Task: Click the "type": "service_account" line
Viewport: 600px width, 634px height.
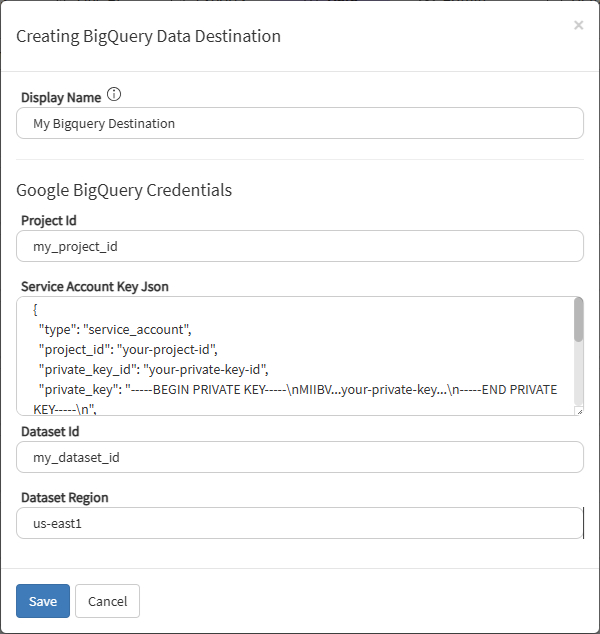Action: (x=115, y=330)
